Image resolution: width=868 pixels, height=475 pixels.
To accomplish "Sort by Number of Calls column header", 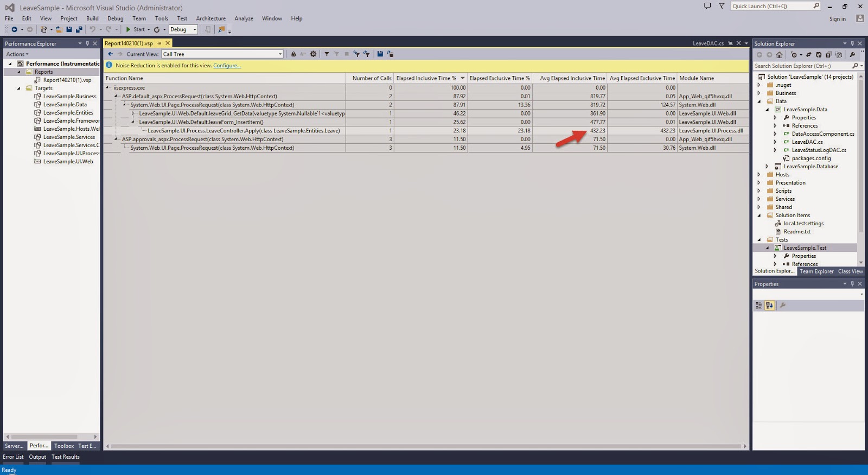I will pos(369,78).
